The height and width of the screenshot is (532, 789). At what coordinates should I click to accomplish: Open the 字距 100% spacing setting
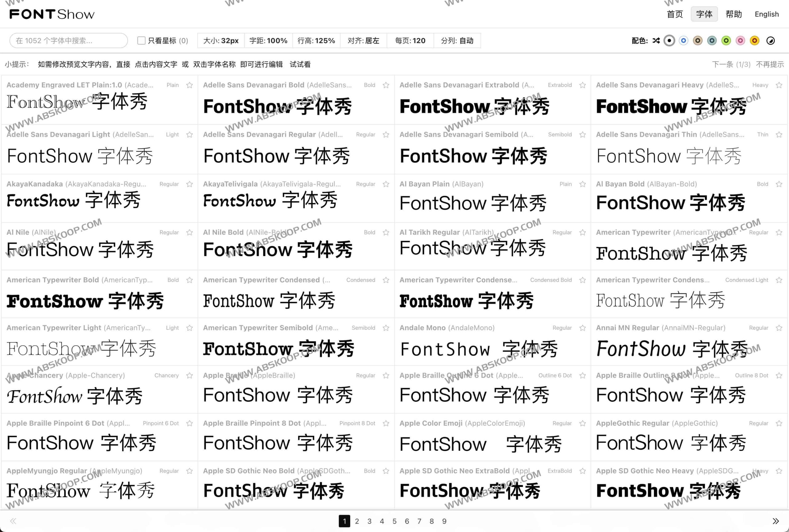tap(268, 41)
